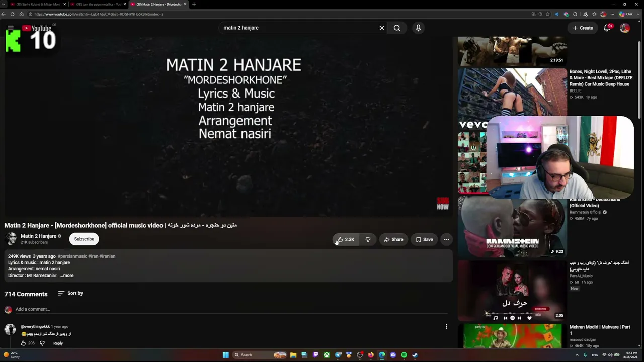This screenshot has width=644, height=362.
Task: Expand the video description with ...more
Action: pos(67,276)
